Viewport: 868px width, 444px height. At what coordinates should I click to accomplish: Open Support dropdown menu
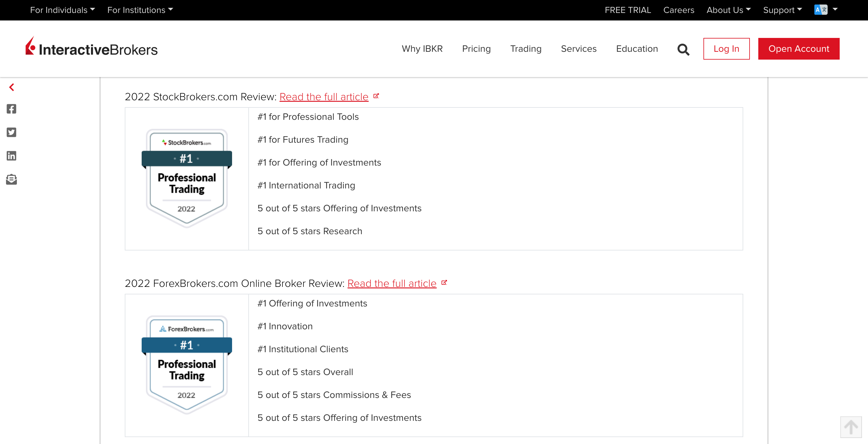(x=782, y=10)
